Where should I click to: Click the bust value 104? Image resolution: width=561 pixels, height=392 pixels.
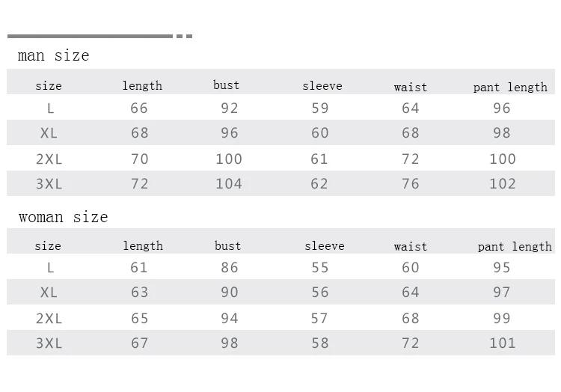229,184
